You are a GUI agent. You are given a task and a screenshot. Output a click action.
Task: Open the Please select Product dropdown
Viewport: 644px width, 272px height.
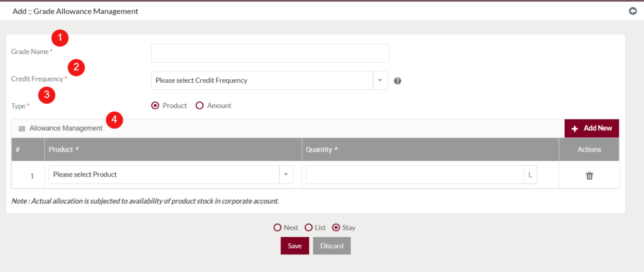pos(171,175)
